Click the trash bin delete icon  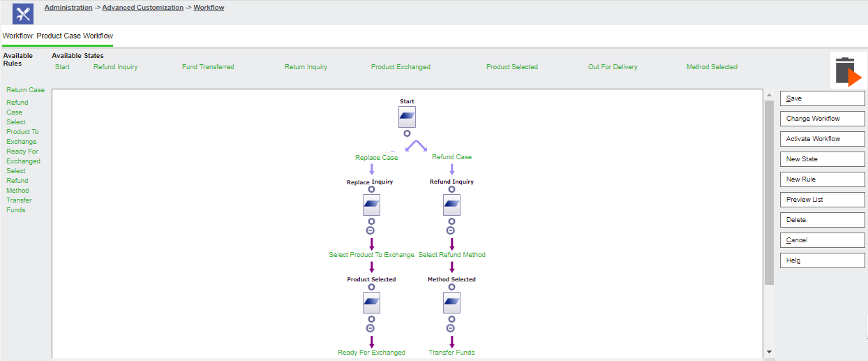coord(848,71)
